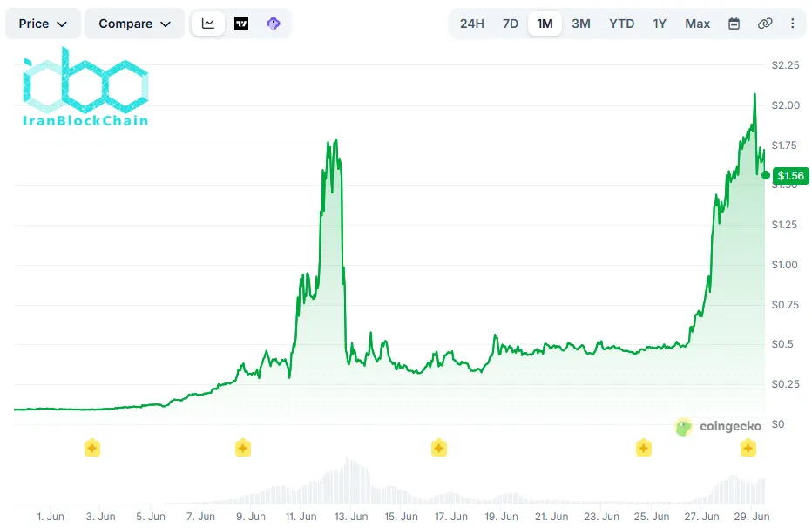Select the line chart view icon
The image size is (812, 528).
208,24
